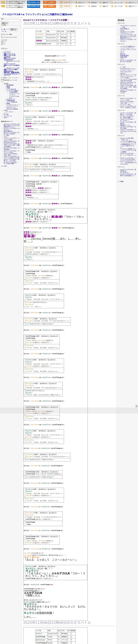Screen dimensions: 138x644
Task: Open the wiki title link バトルロイヤルR+α 総合wiki
Action: tap(37, 14)
